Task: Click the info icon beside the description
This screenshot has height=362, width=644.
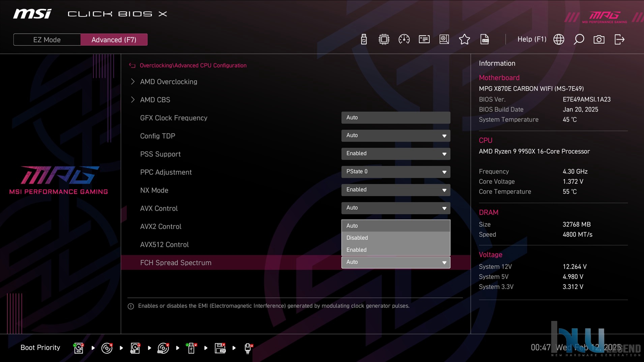Action: tap(131, 306)
